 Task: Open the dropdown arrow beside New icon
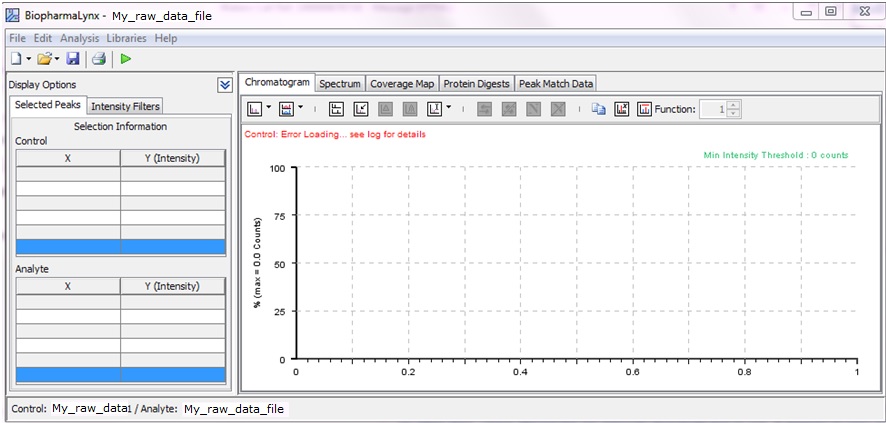[x=29, y=60]
